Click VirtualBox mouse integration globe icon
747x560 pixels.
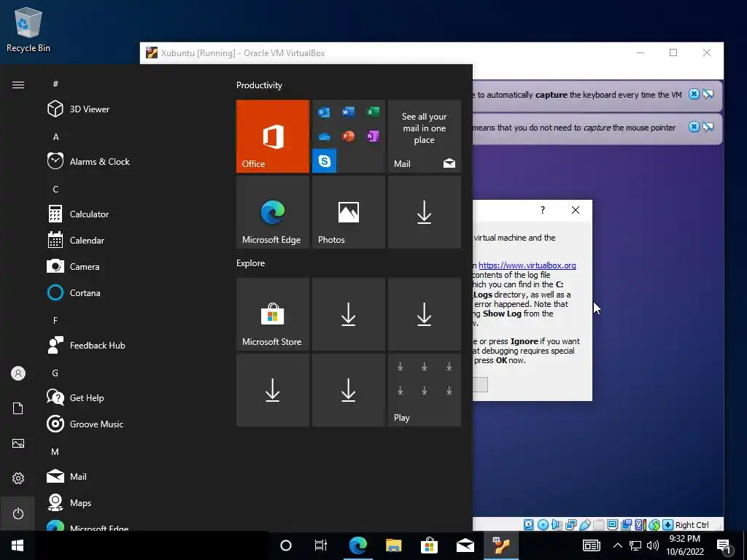[x=654, y=525]
